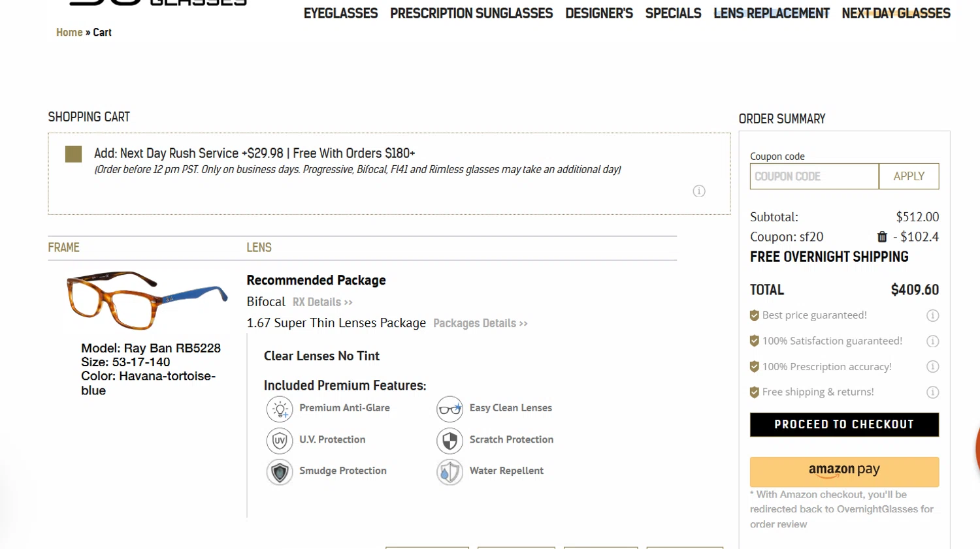This screenshot has width=980, height=549.
Task: Click the Recommended Package heading
Action: pos(316,280)
